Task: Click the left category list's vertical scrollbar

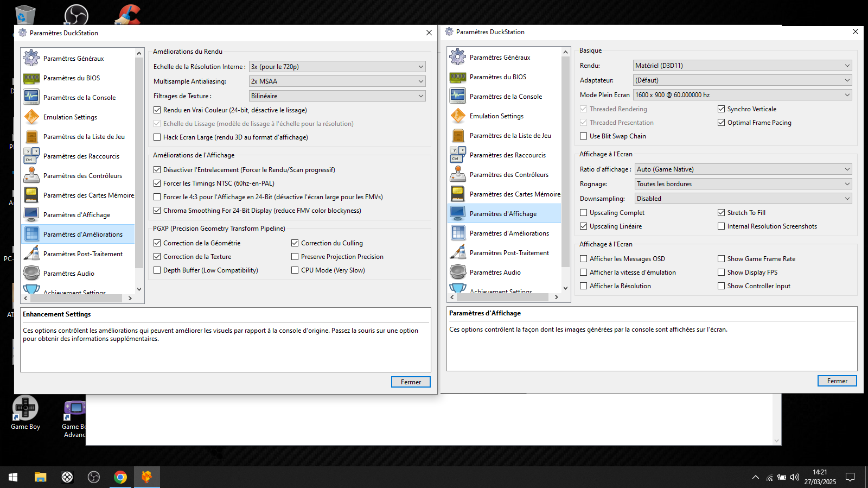Action: [x=139, y=163]
